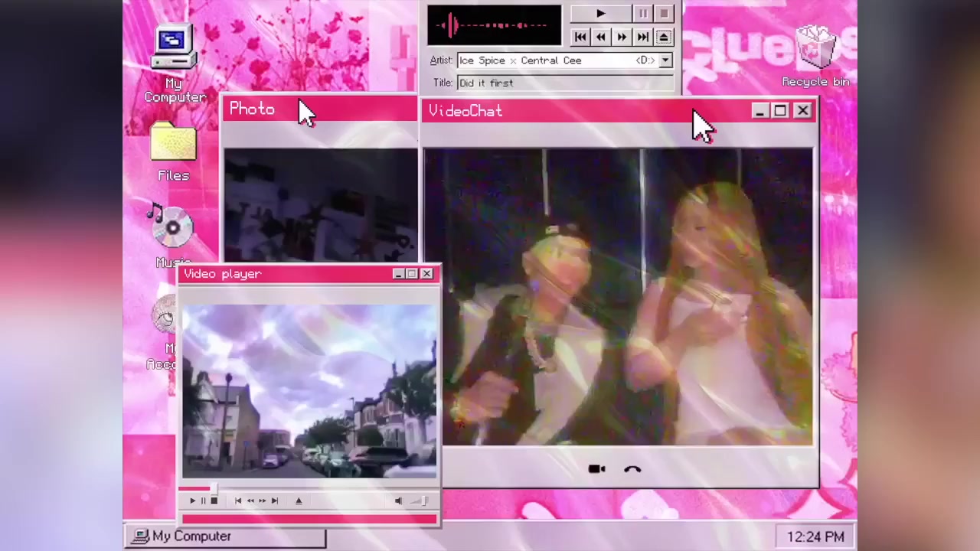Screen dimensions: 980x551
Task: Click the VideoChat video feed
Action: [x=619, y=297]
